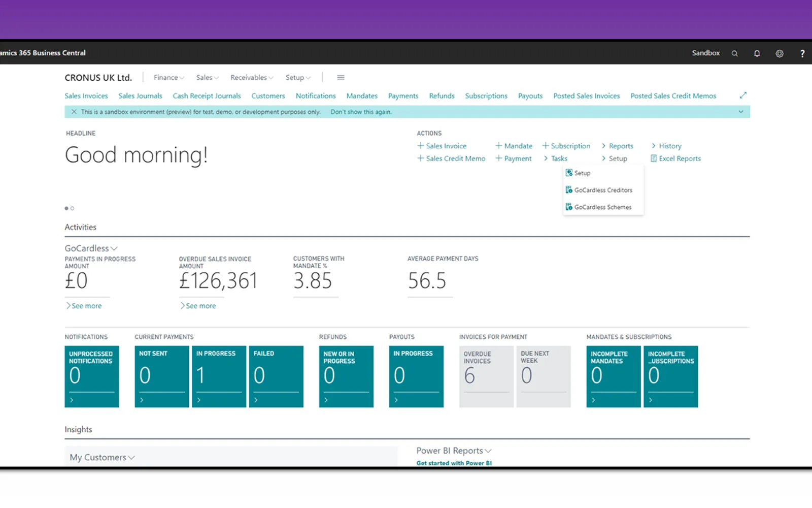Open the Overdue Invoices tile
The height and width of the screenshot is (508, 812).
point(486,376)
